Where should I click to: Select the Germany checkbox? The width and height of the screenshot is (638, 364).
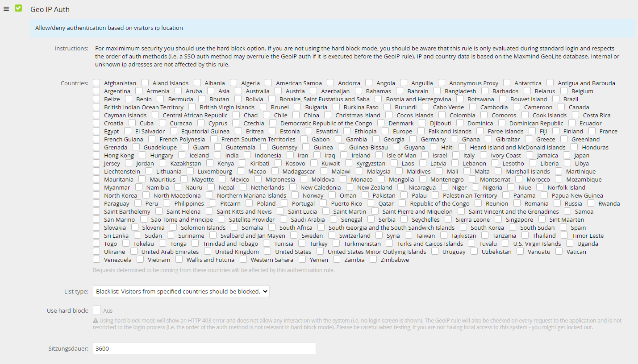(413, 139)
